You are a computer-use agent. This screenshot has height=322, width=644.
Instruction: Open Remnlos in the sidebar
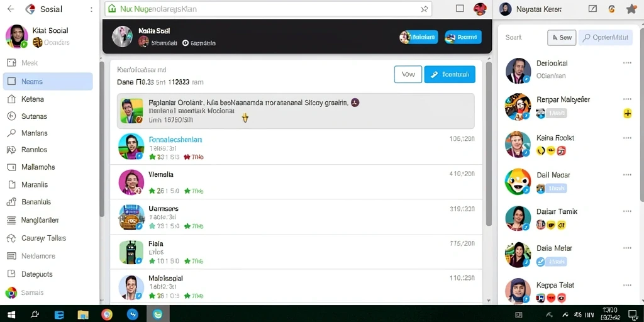click(x=34, y=150)
